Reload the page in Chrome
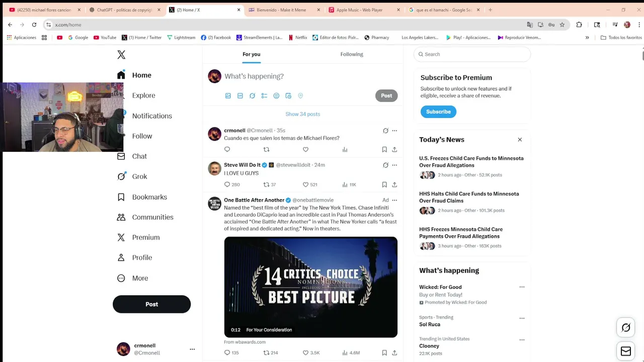The height and width of the screenshot is (362, 644). point(34,25)
